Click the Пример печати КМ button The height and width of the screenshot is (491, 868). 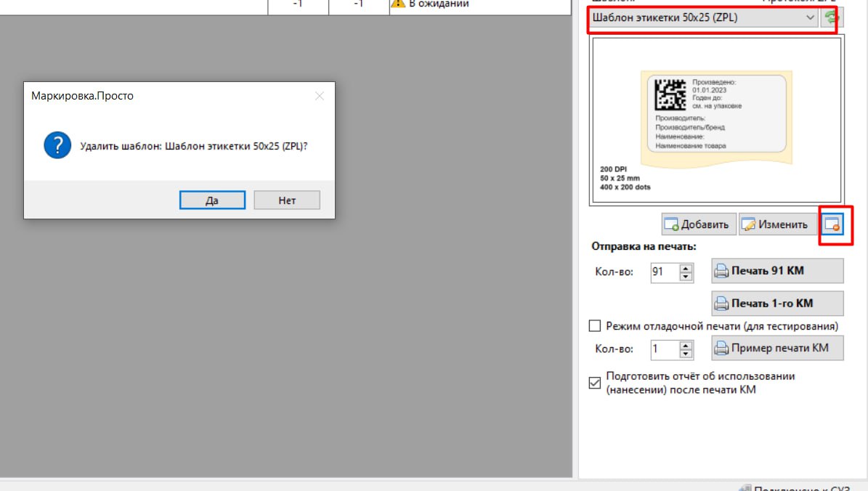pyautogui.click(x=777, y=349)
